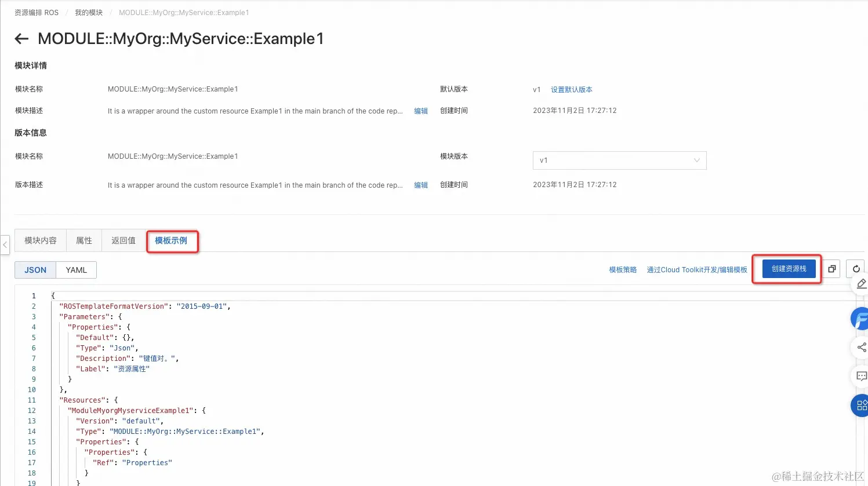Click the "Resources" code line

tap(89, 400)
